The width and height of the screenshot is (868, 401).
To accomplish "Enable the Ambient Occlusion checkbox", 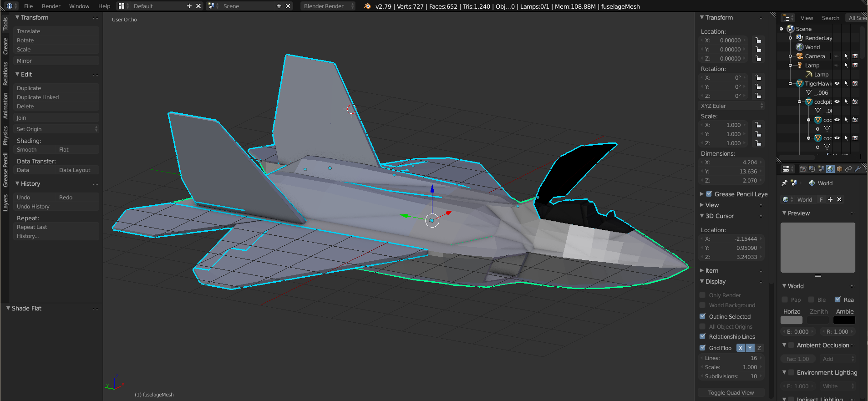I will point(791,345).
